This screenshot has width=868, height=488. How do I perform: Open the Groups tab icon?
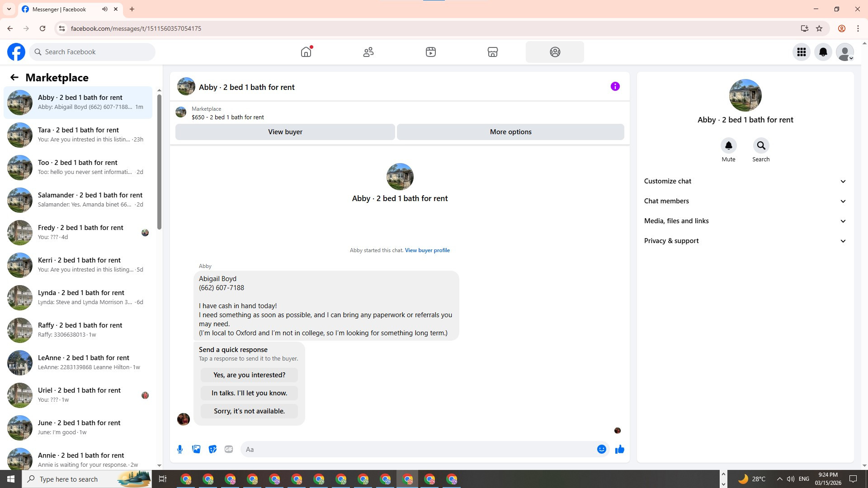pos(555,52)
